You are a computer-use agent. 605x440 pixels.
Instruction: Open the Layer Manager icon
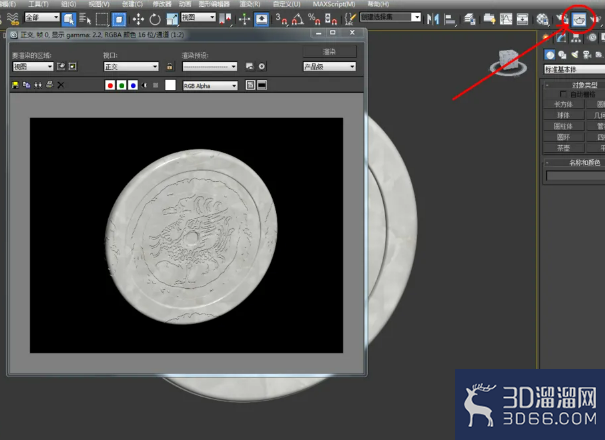(470, 19)
